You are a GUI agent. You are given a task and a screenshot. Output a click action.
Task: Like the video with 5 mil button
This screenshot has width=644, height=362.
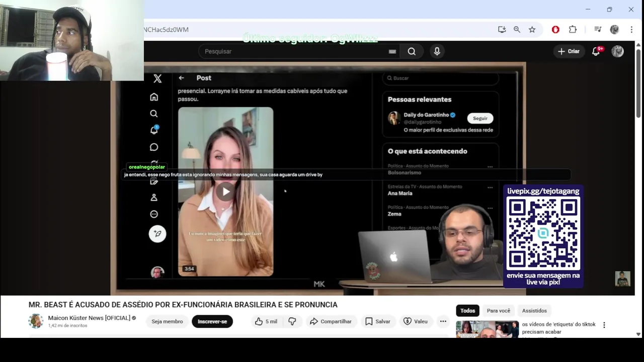tap(266, 321)
